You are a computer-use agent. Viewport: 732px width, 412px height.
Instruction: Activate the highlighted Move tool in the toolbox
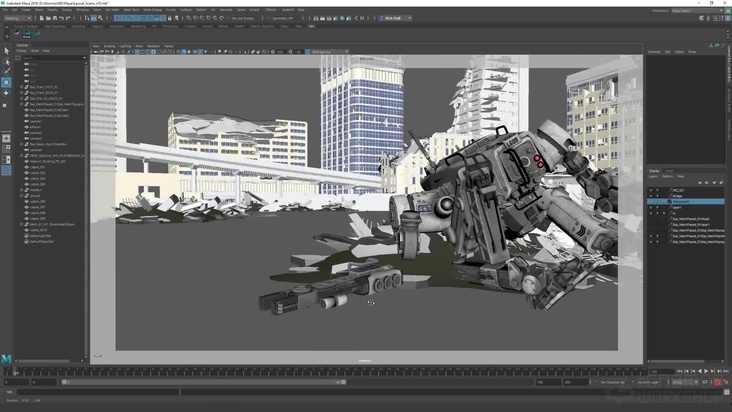pyautogui.click(x=6, y=82)
